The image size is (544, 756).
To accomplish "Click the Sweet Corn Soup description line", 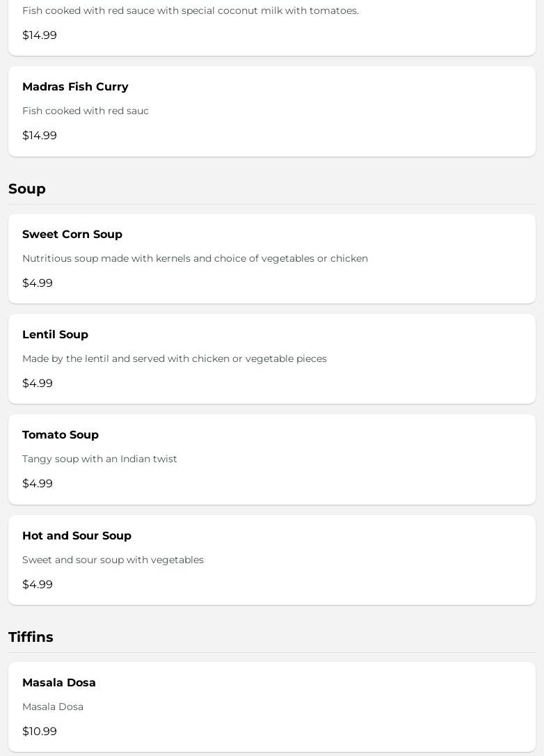I will [x=195, y=259].
